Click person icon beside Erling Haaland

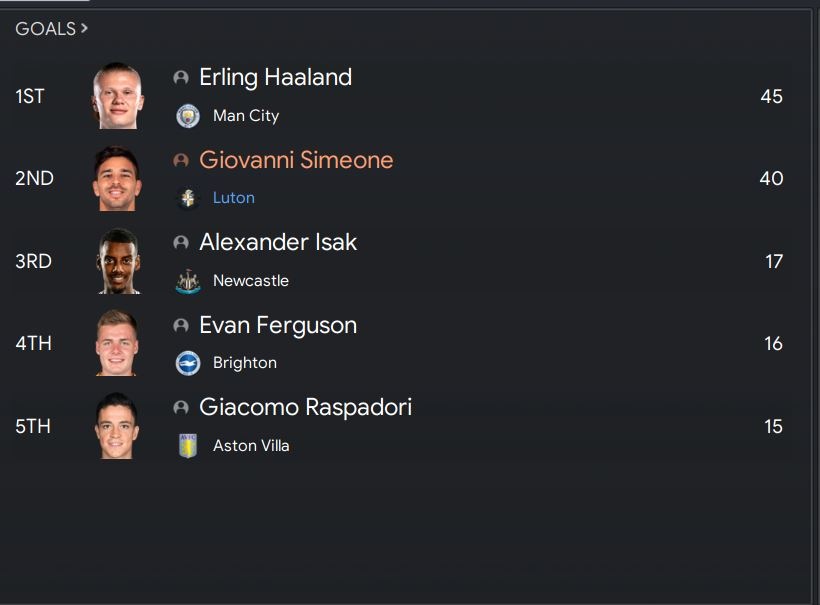click(x=181, y=78)
